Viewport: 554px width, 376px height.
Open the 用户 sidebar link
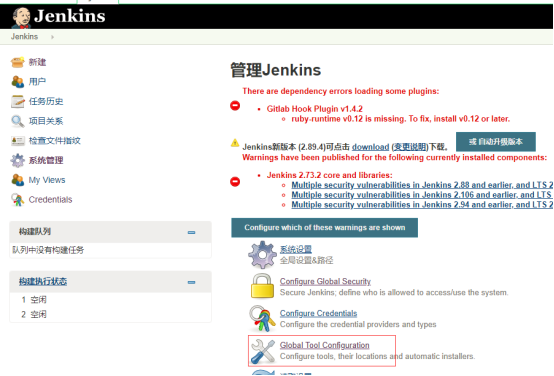pos(37,82)
